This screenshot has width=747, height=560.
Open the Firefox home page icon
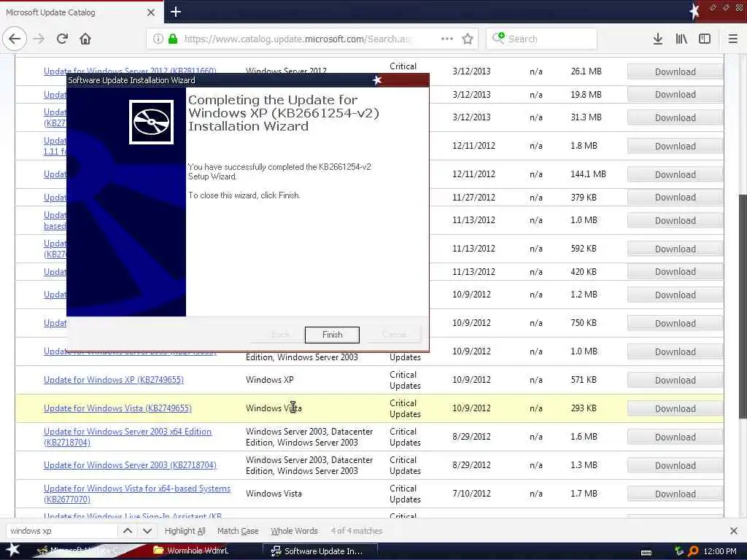(x=85, y=39)
